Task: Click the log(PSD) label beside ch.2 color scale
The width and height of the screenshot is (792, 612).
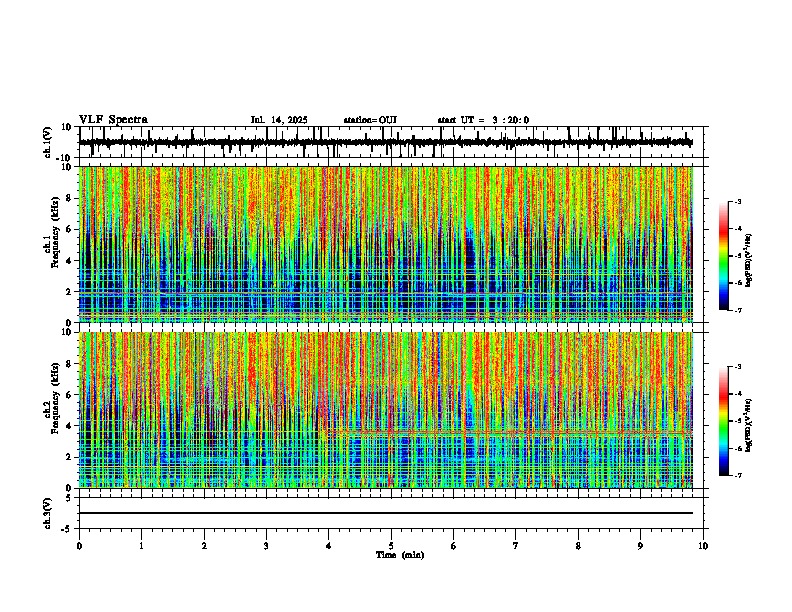Action: click(749, 425)
